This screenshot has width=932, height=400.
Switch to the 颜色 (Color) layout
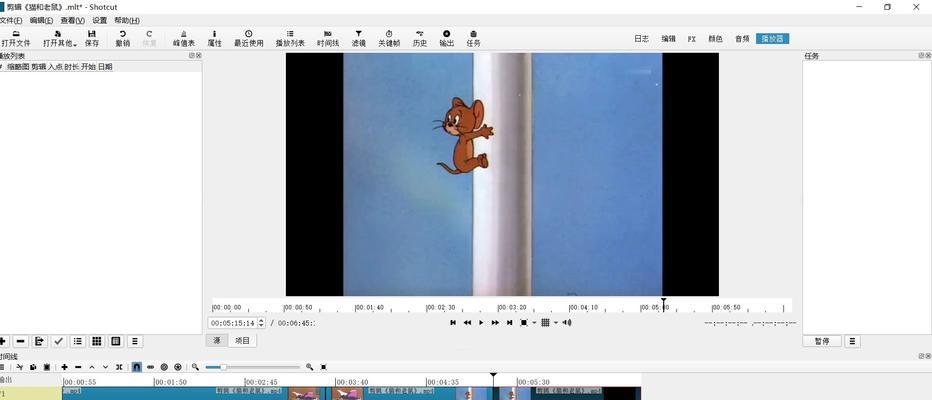[x=715, y=39]
